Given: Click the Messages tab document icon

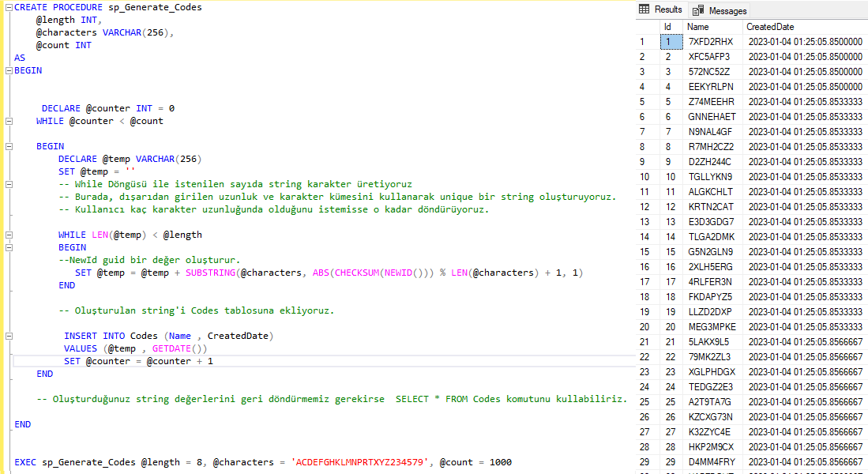Looking at the screenshot, I should pyautogui.click(x=698, y=10).
